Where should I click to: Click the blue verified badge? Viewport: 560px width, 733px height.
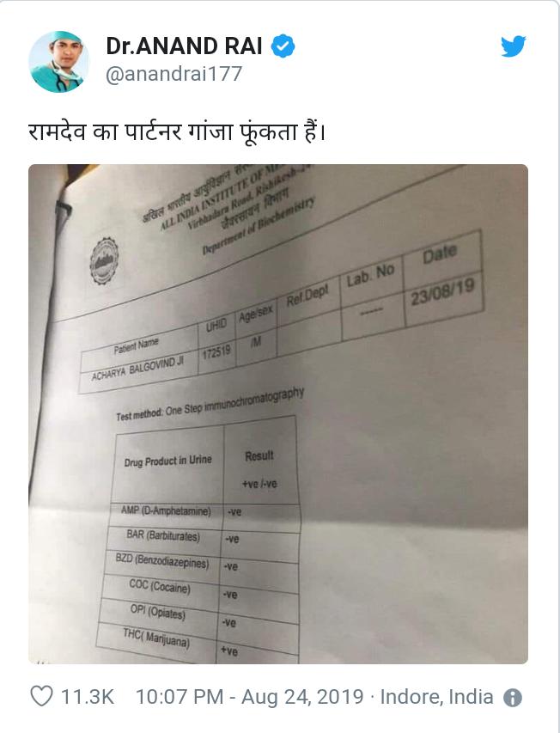pos(283,46)
